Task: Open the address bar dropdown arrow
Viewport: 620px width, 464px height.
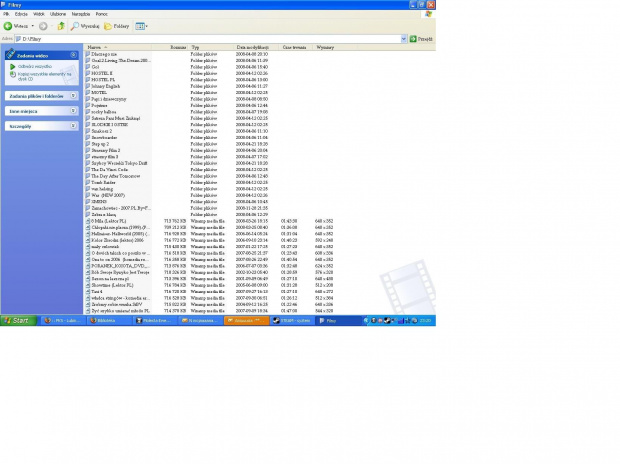Action: (x=403, y=39)
